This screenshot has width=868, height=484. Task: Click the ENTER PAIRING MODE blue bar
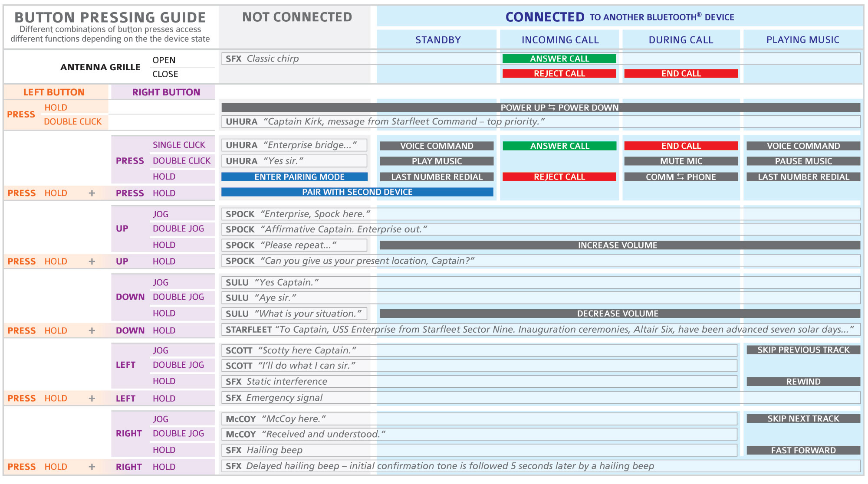[x=294, y=177]
